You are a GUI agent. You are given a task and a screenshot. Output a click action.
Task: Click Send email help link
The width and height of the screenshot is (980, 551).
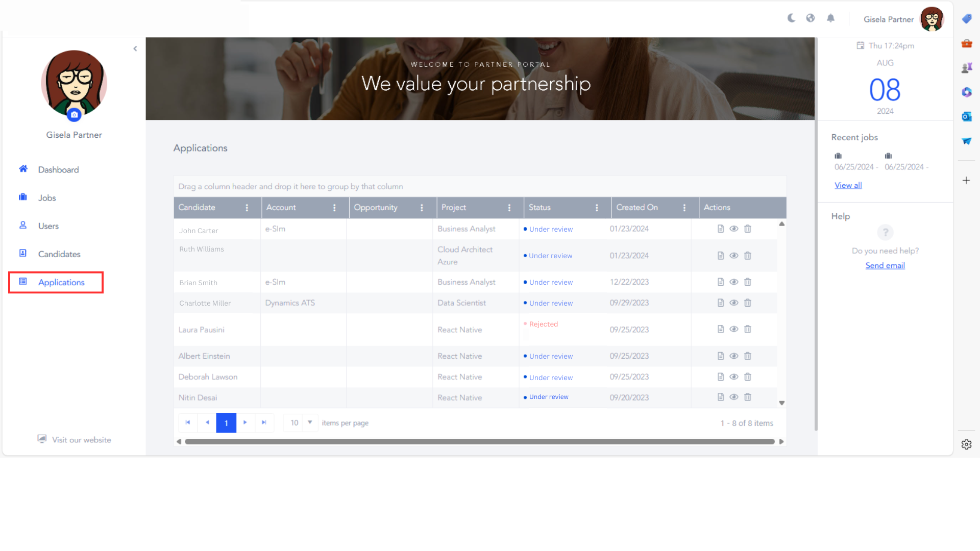pyautogui.click(x=885, y=265)
